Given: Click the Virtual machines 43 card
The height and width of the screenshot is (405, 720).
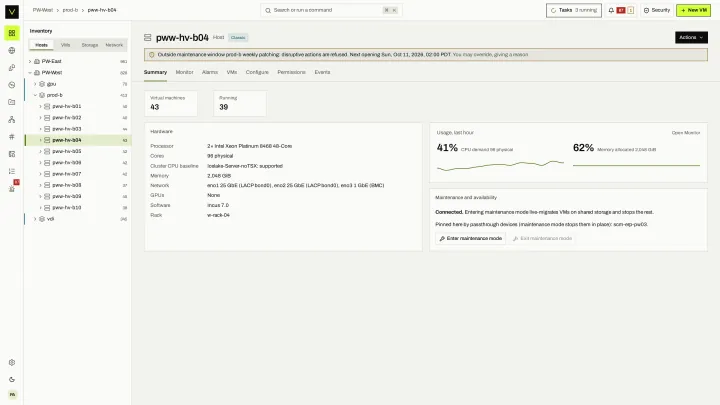Looking at the screenshot, I should point(171,103).
